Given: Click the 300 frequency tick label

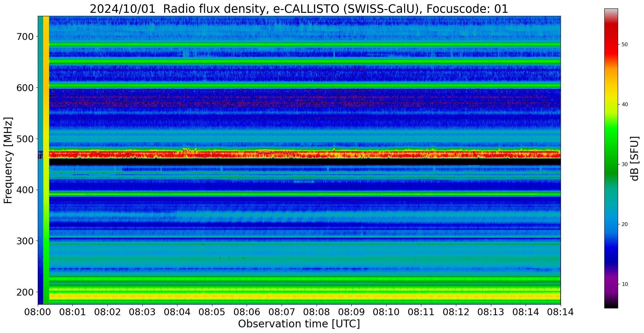Looking at the screenshot, I should (25, 241).
